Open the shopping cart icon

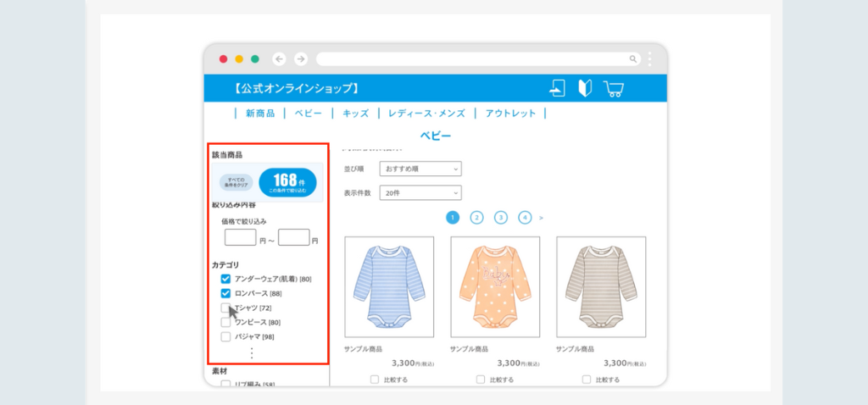click(614, 89)
